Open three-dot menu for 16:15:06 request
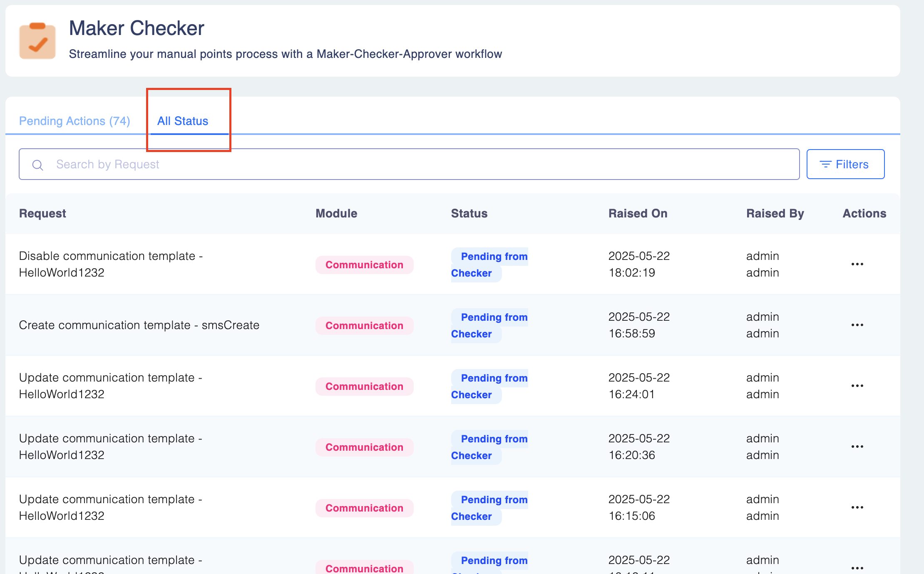The height and width of the screenshot is (574, 924). (857, 507)
